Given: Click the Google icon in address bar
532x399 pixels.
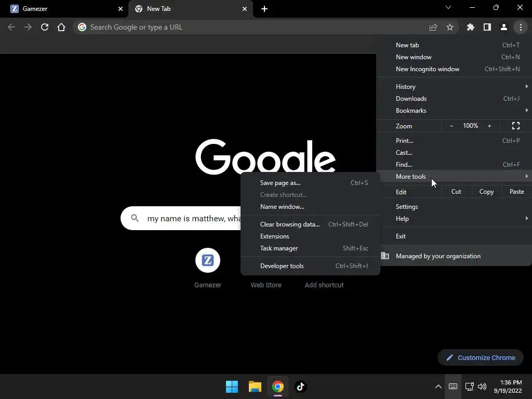Looking at the screenshot, I should point(82,27).
